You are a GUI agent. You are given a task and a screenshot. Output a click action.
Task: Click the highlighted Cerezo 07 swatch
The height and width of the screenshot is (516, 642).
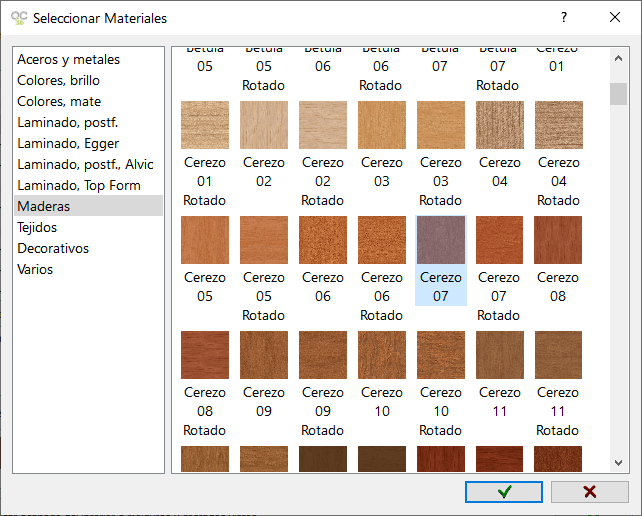point(441,240)
